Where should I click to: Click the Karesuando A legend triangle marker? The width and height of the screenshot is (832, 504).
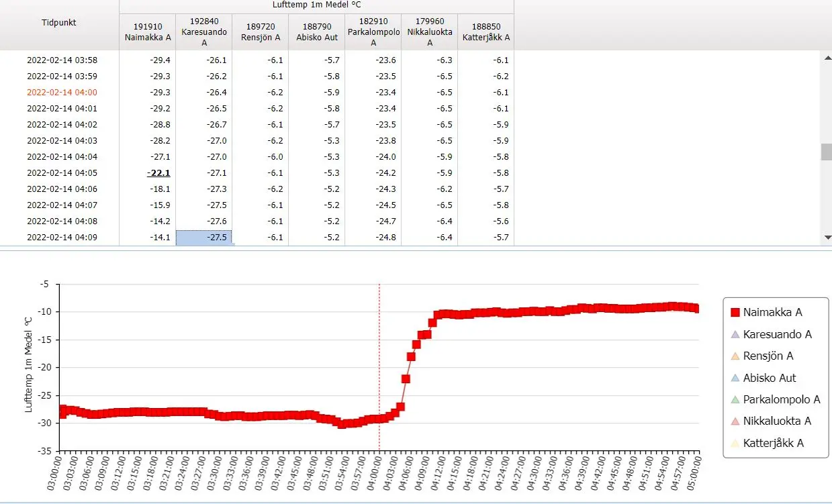(735, 334)
